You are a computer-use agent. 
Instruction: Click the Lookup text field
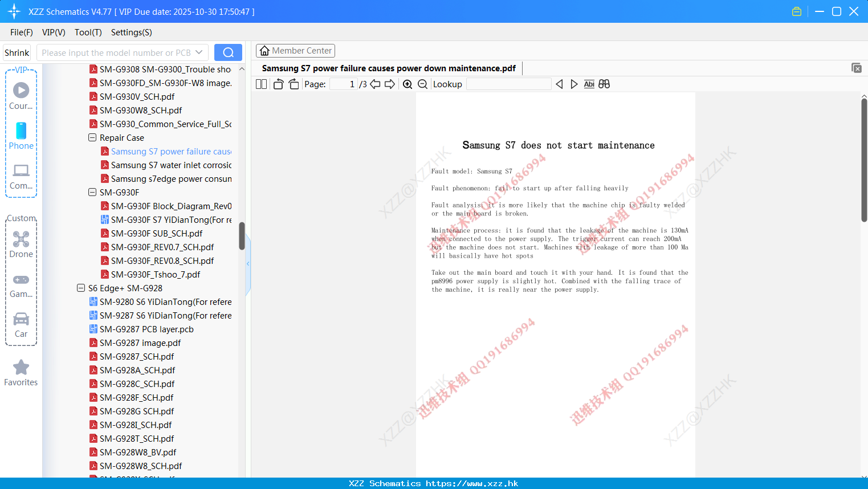click(x=509, y=84)
